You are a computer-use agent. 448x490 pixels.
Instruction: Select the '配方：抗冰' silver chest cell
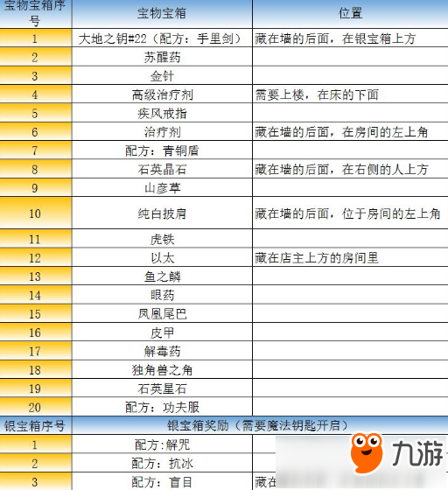click(162, 464)
